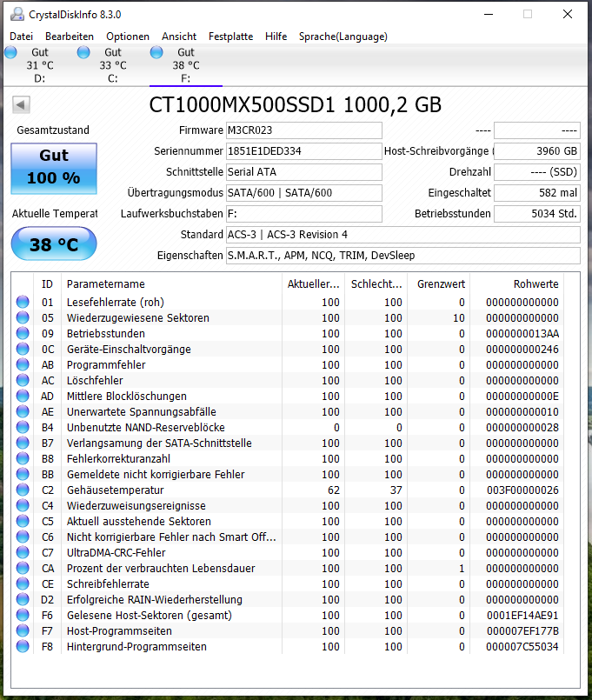Click status orb of Unerwartete Spannungsabfälle row
This screenshot has width=592, height=700.
pyautogui.click(x=23, y=411)
